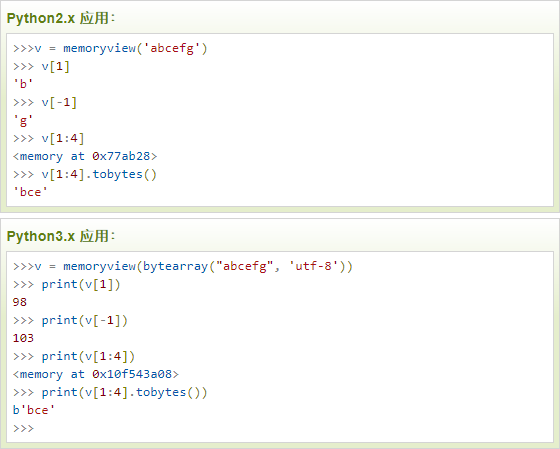This screenshot has height=449, width=560.
Task: Click the b'bce' output line
Action: [x=34, y=410]
